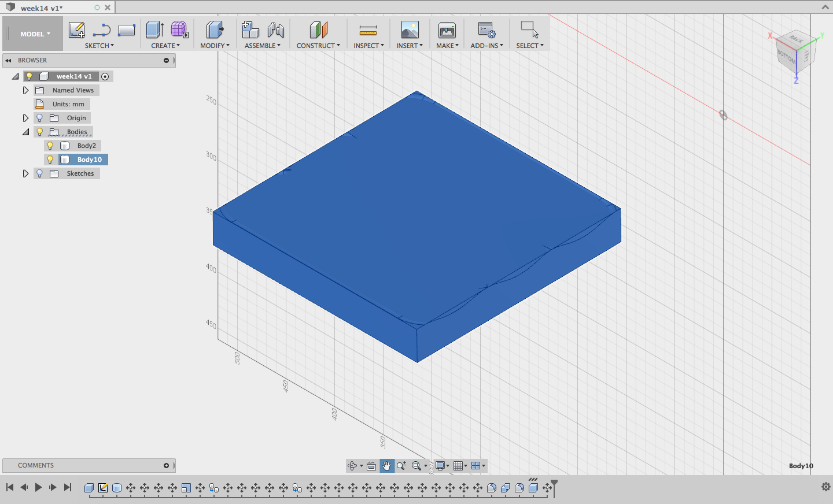Open the INSPECT menu

click(368, 46)
